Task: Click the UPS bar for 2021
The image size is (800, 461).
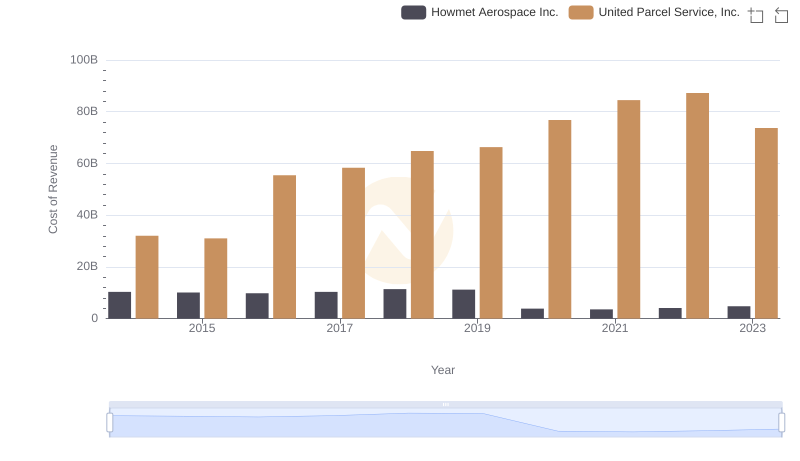Action: (629, 210)
